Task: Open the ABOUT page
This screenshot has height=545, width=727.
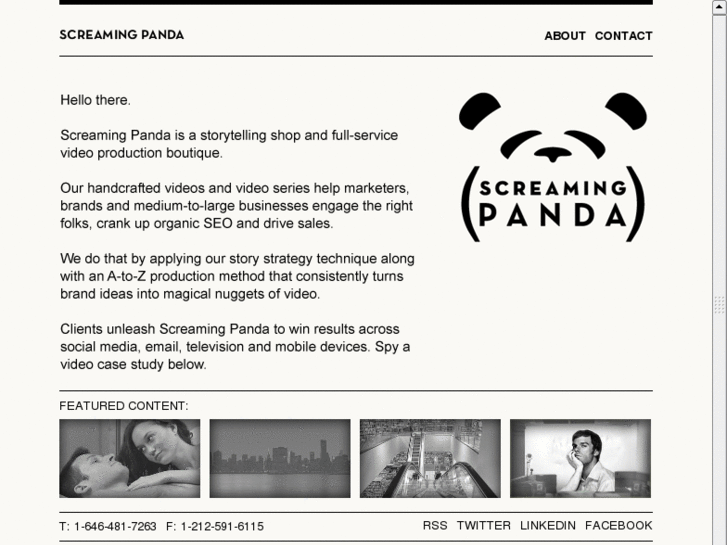Action: 565,36
